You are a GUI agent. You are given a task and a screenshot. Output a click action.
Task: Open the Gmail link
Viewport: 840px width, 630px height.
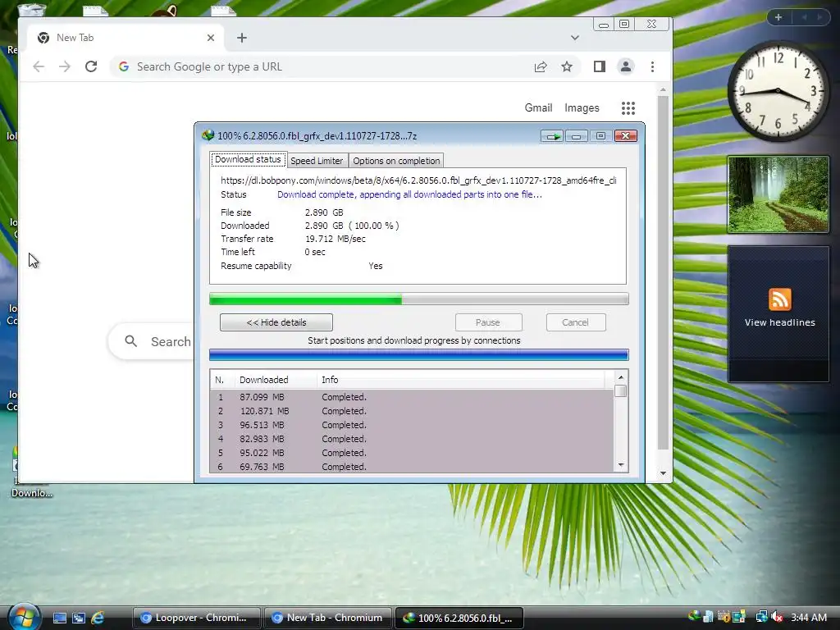point(538,107)
